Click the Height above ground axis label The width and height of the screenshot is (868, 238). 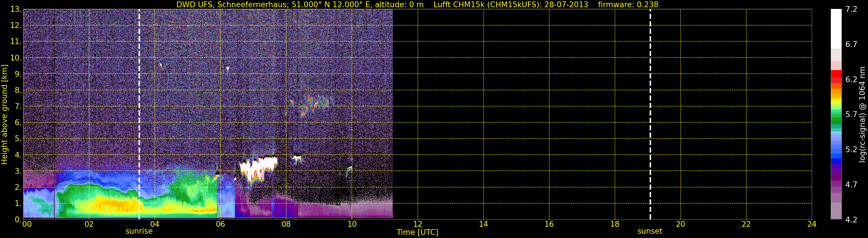[x=4, y=114]
